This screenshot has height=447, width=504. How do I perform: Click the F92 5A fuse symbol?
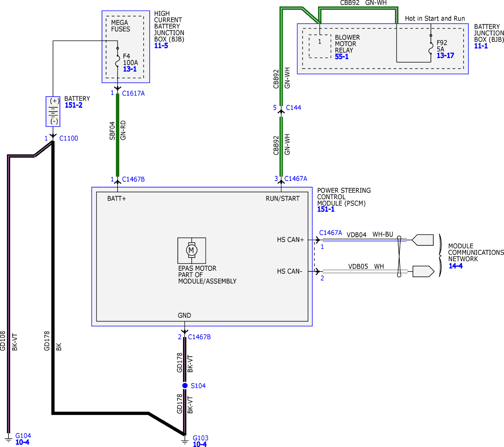pos(431,45)
